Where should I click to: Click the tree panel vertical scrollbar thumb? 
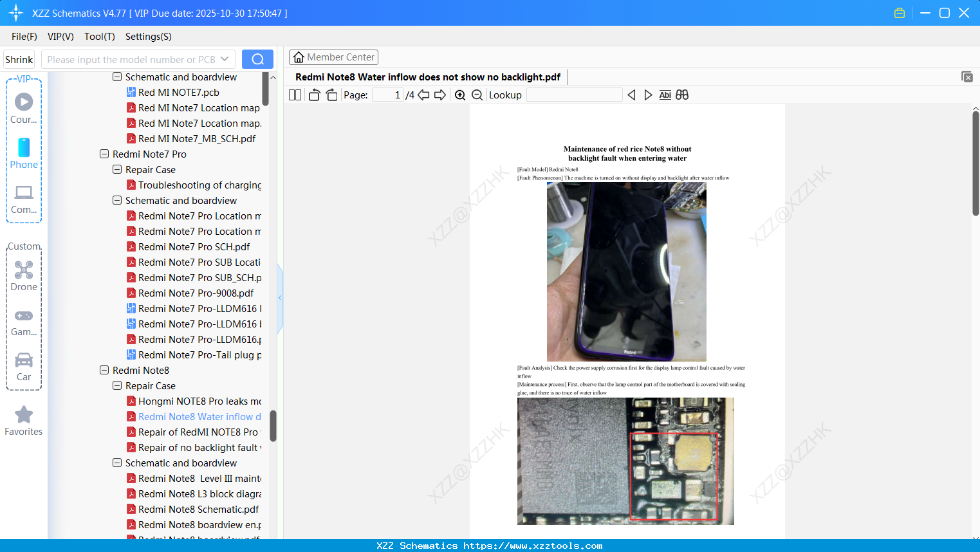[x=273, y=426]
